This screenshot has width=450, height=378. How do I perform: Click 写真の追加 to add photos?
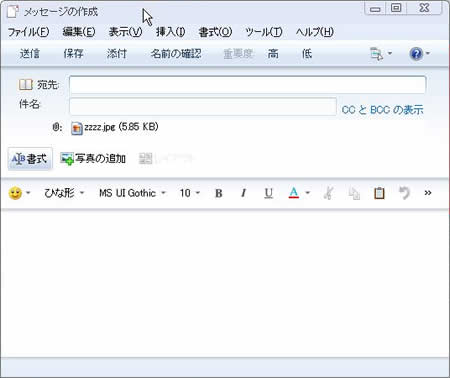(93, 158)
